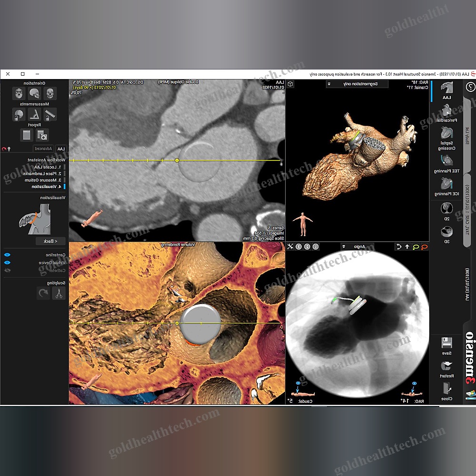Open the Segmentation only dropdown

(x=357, y=84)
